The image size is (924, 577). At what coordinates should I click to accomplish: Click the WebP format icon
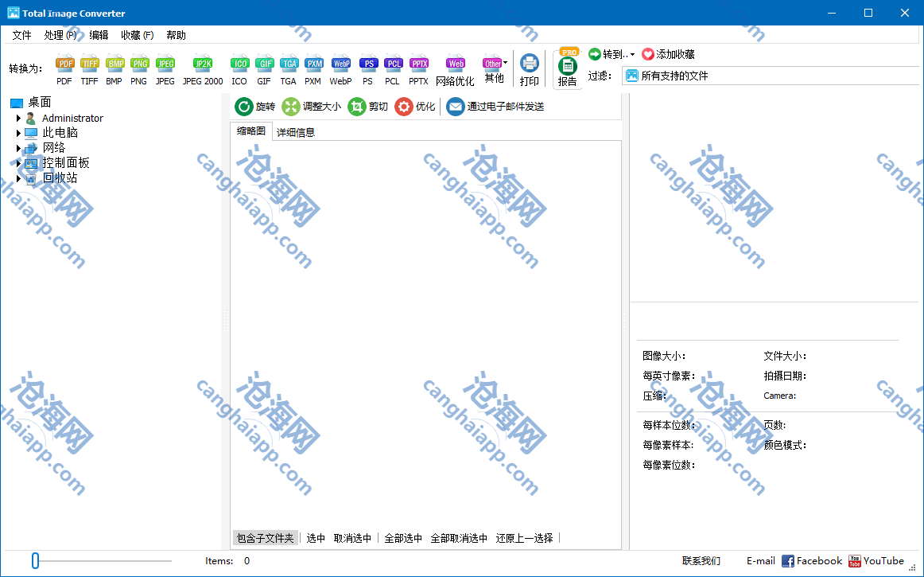pos(340,64)
